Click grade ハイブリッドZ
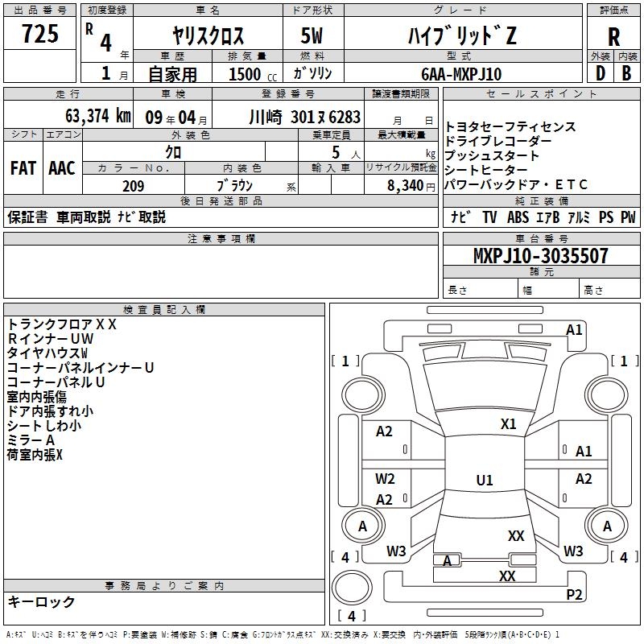Viewport: 644px width, 644px height. click(462, 35)
